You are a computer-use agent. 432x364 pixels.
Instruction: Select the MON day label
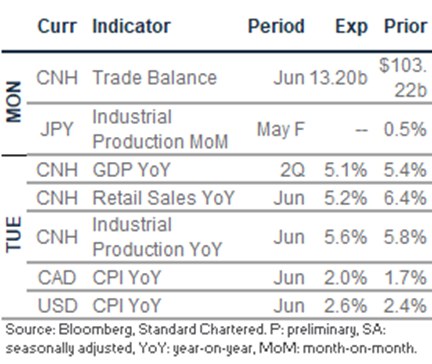[x=14, y=102]
